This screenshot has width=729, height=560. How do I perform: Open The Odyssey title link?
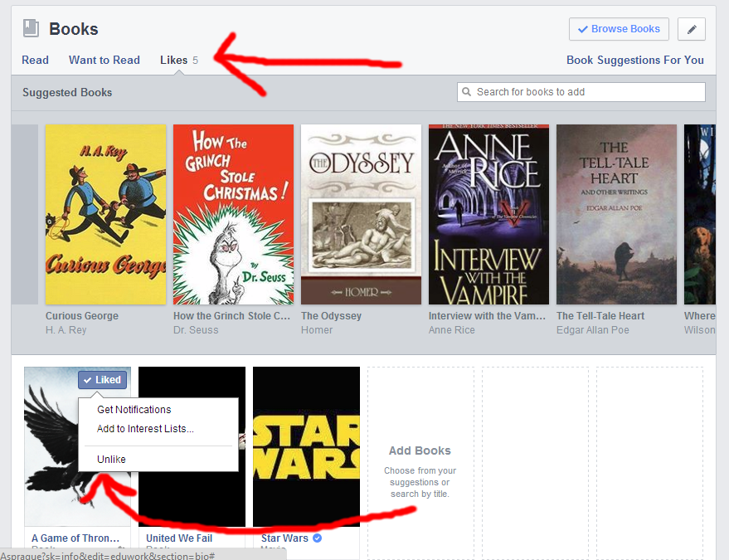pos(331,316)
